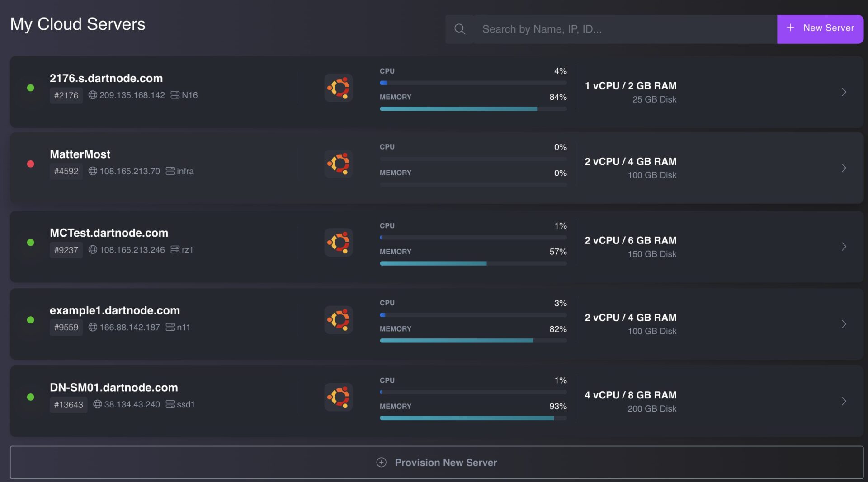Expand MCTest.dartnode.com row chevron
The image size is (868, 482).
click(844, 247)
